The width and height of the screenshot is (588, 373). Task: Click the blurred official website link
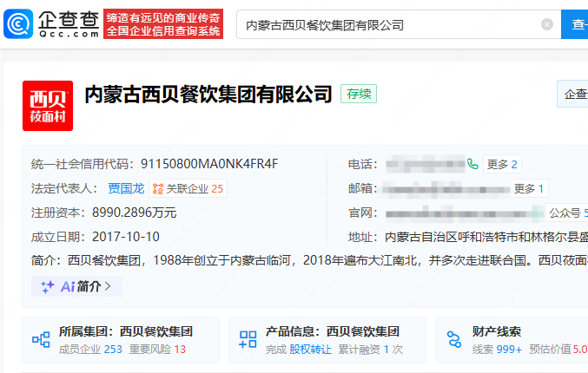point(465,213)
